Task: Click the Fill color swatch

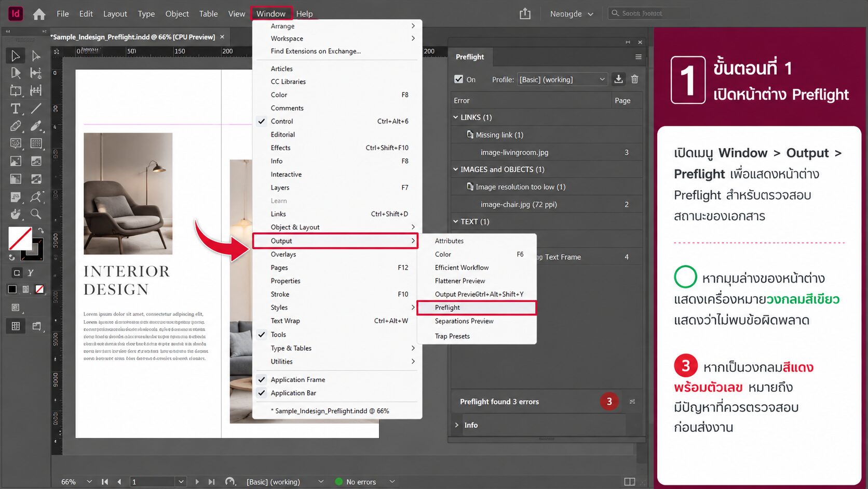Action: [x=19, y=239]
